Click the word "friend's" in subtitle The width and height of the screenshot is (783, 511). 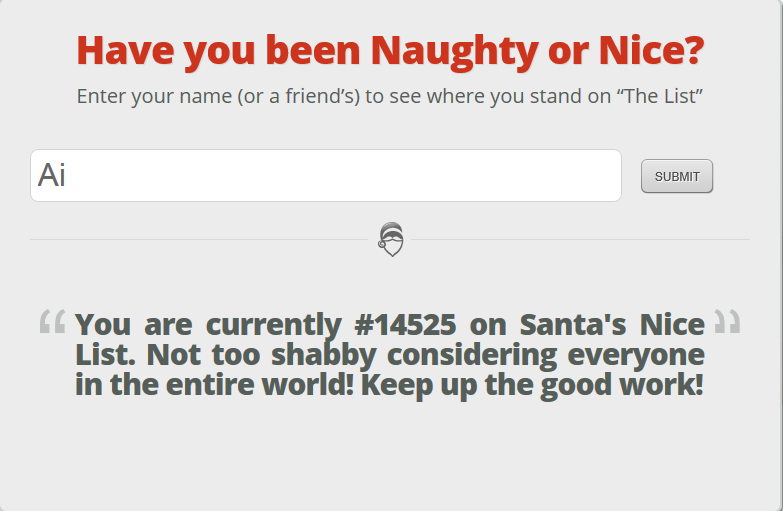(322, 96)
